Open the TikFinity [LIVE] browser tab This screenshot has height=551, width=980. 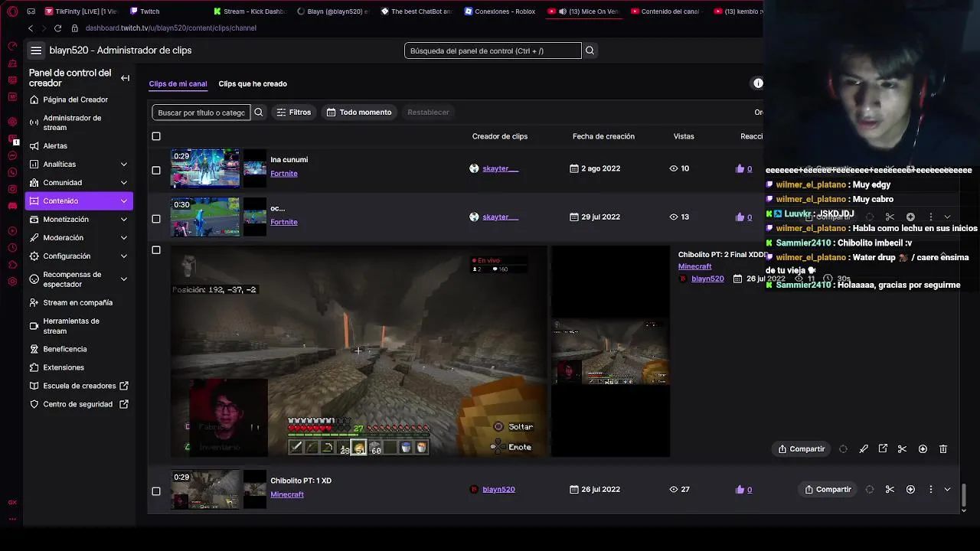[x=80, y=11]
